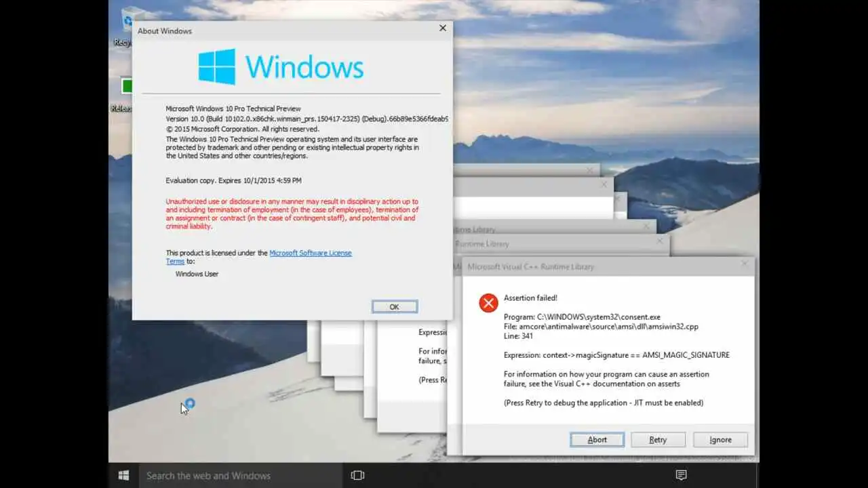Viewport: 868px width, 488px height.
Task: Click the 'Windows User' licensee text
Action: (197, 274)
